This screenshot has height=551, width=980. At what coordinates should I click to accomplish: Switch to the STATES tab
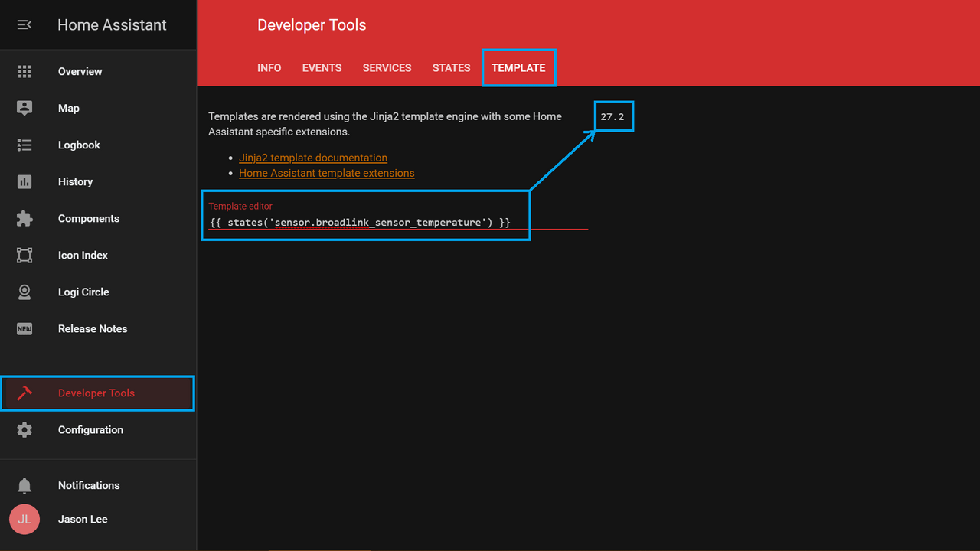(451, 67)
